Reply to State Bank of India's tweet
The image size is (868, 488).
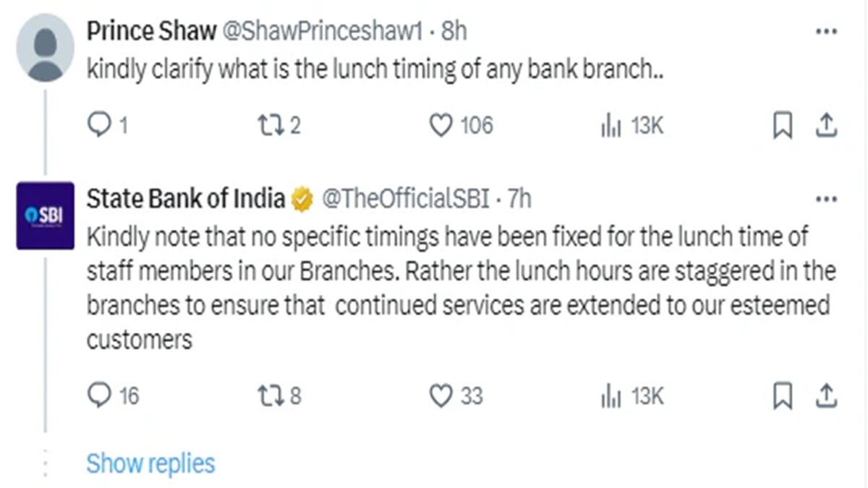98,395
